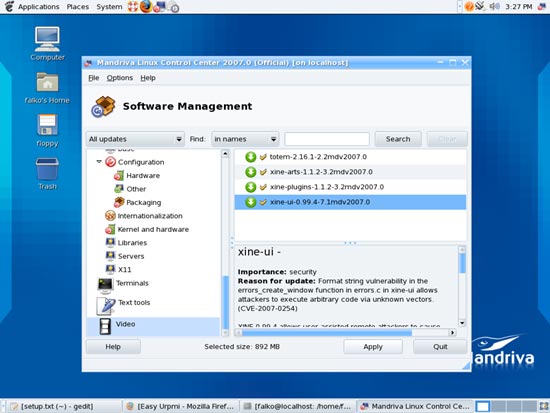
Task: Click the X11 category icon
Action: point(110,269)
